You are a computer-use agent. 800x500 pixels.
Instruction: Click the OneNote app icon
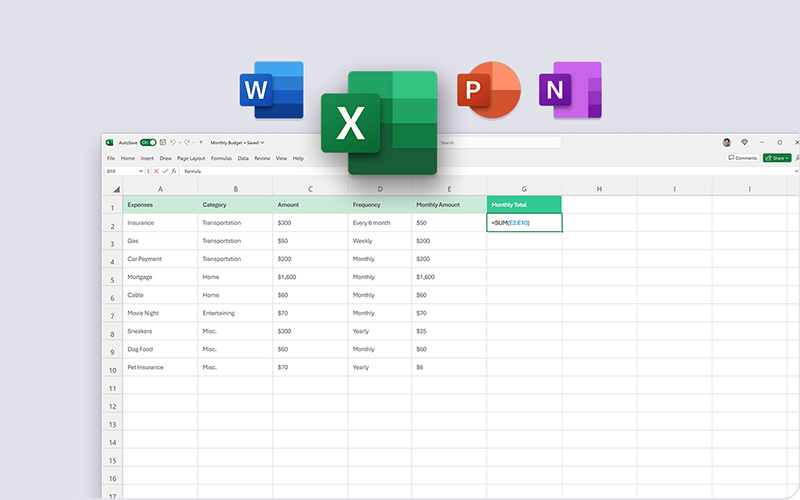[569, 91]
